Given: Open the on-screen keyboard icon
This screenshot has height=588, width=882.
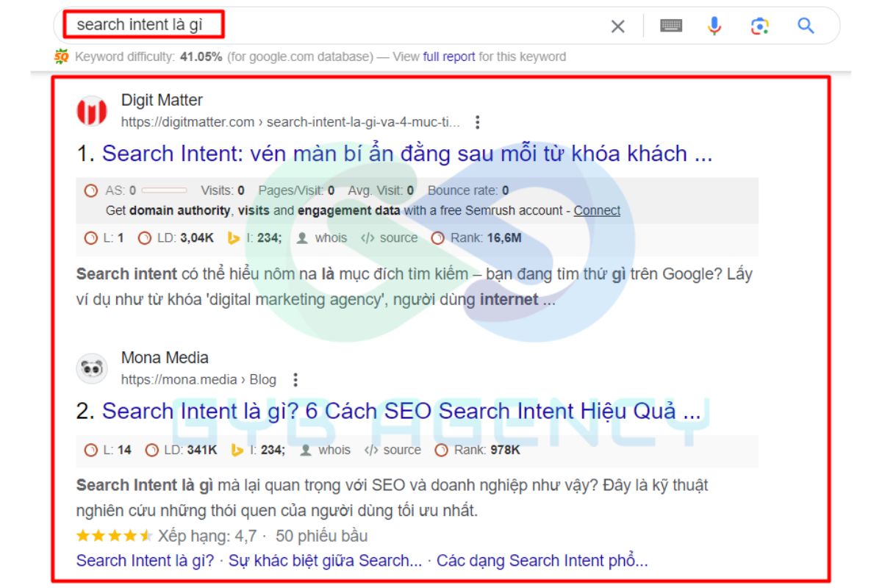Looking at the screenshot, I should coord(670,26).
